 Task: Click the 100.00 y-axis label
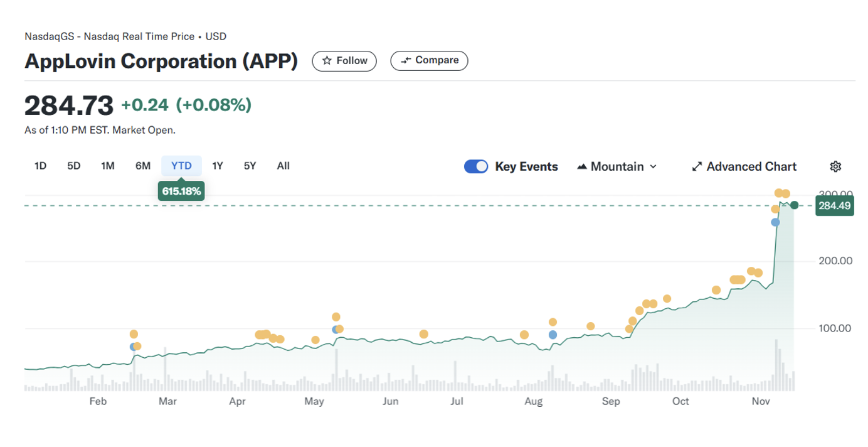click(835, 328)
